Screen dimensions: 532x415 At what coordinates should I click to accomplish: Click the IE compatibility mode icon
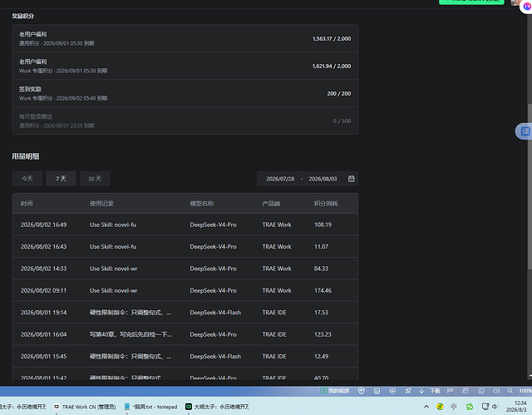465,391
